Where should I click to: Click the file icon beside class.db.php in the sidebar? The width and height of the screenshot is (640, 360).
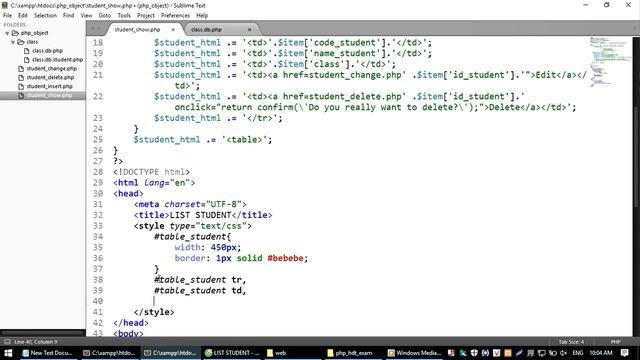[x=27, y=51]
